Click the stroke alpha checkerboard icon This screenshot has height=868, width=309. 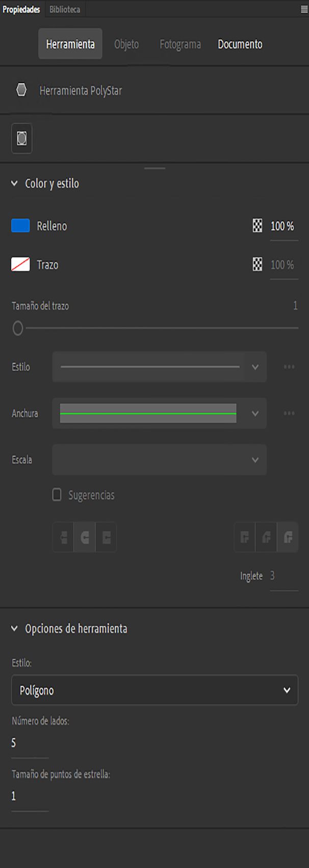[257, 264]
